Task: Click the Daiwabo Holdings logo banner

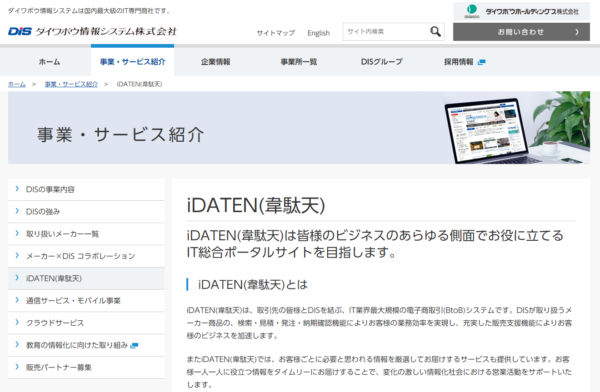Action: point(521,11)
